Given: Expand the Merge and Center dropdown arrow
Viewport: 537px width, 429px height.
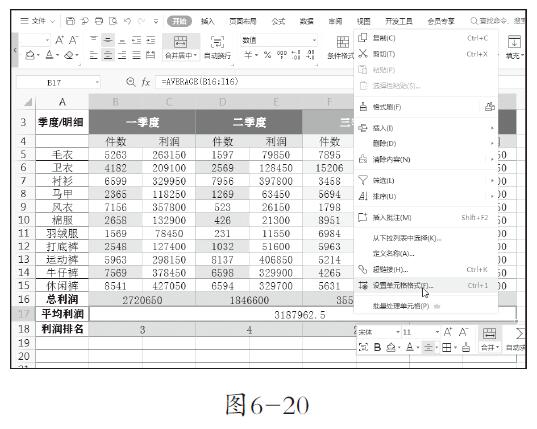Looking at the screenshot, I should pyautogui.click(x=196, y=55).
